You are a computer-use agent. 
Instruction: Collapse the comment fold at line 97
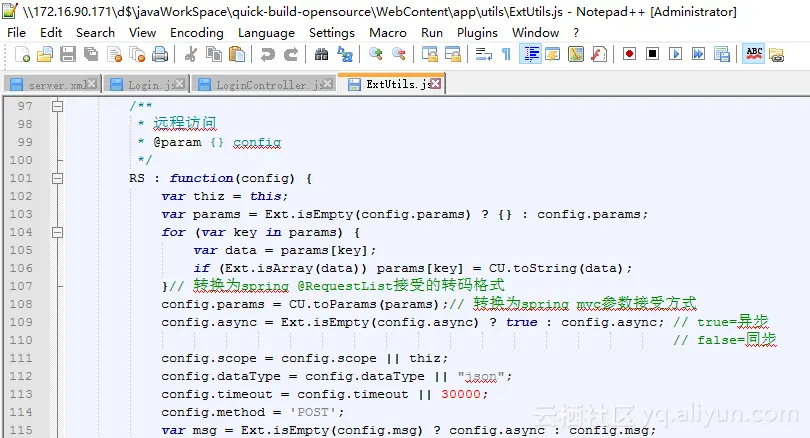[57, 106]
